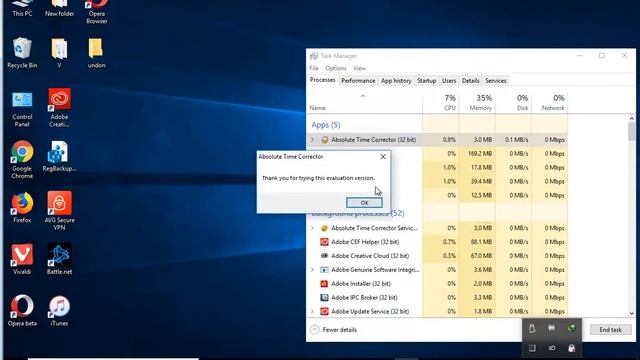Switch to the Details tab

470,81
